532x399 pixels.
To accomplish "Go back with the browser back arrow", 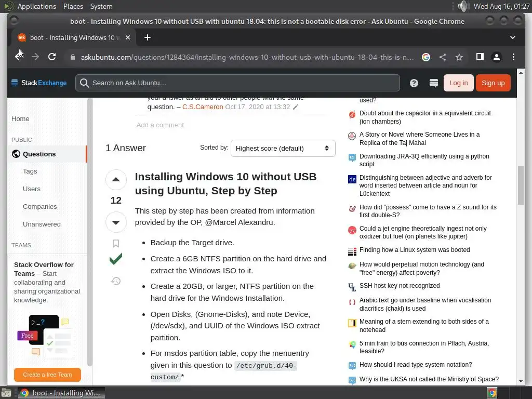I will pyautogui.click(x=18, y=57).
